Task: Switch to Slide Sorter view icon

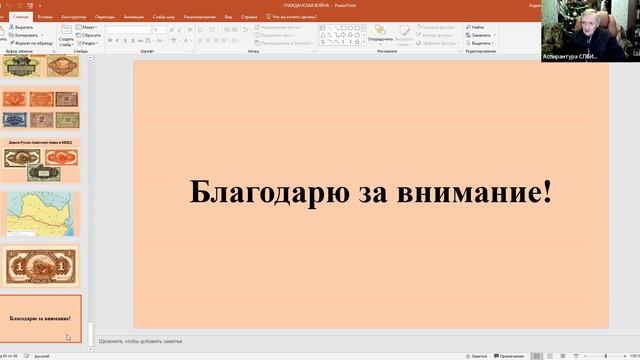Action: tap(550, 356)
